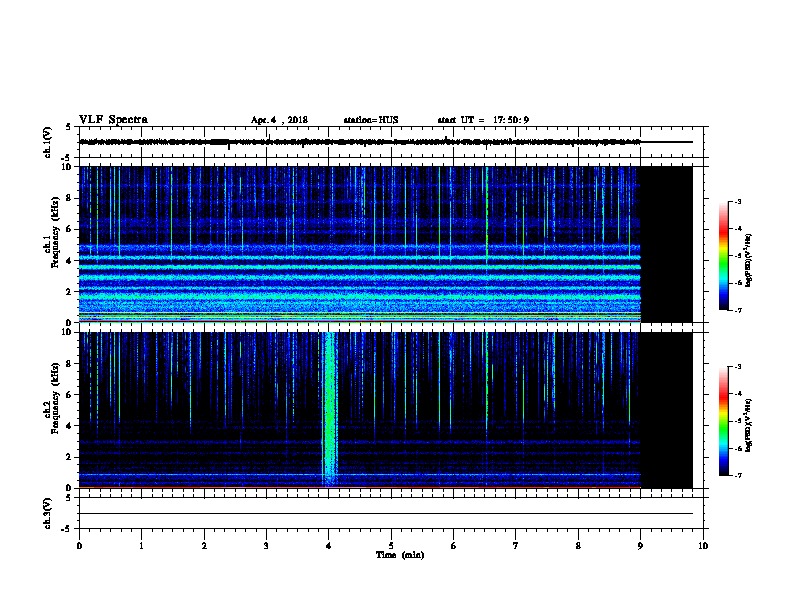The image size is (792, 612).
Task: Click the "ch.1(V)" waveform axis label
Action: click(48, 142)
